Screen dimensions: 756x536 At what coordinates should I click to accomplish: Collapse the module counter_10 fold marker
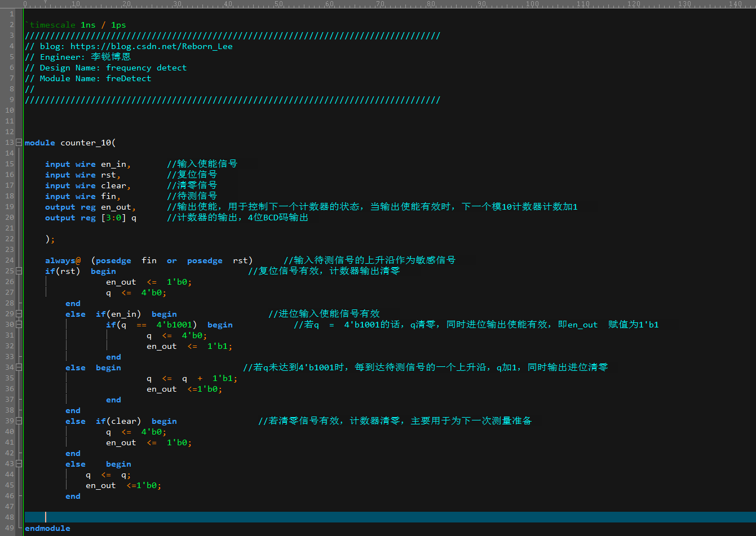[19, 143]
